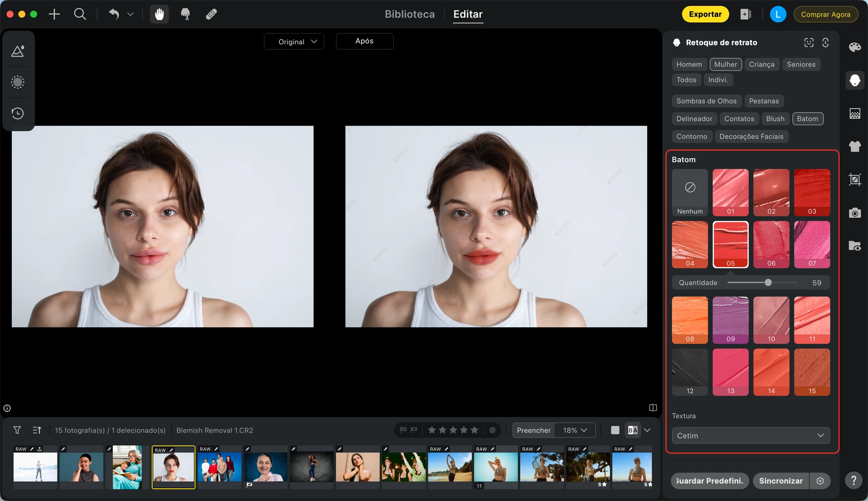Click the face detection icon

coord(809,43)
